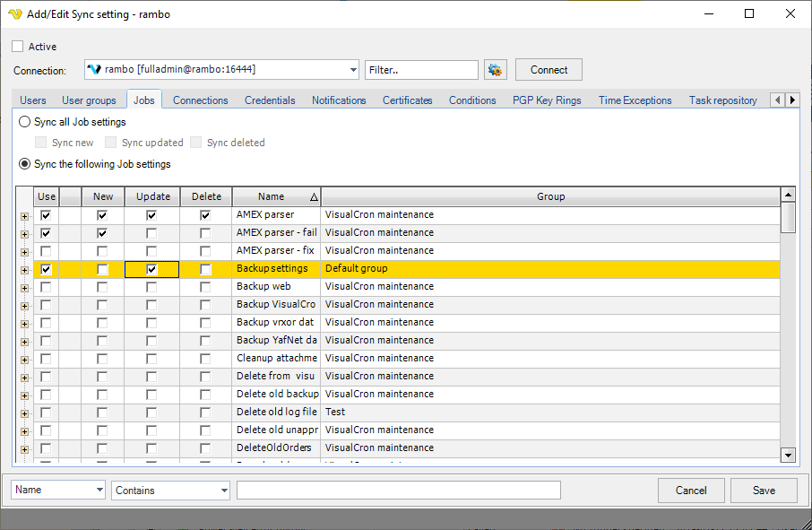Enable the Active checkbox
Viewport: 812px width, 530px height.
point(18,47)
